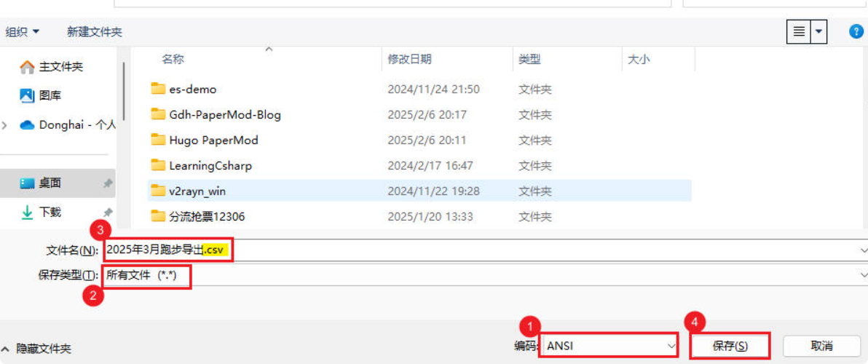Click the 取消 button
The image size is (868, 364).
pyautogui.click(x=821, y=347)
